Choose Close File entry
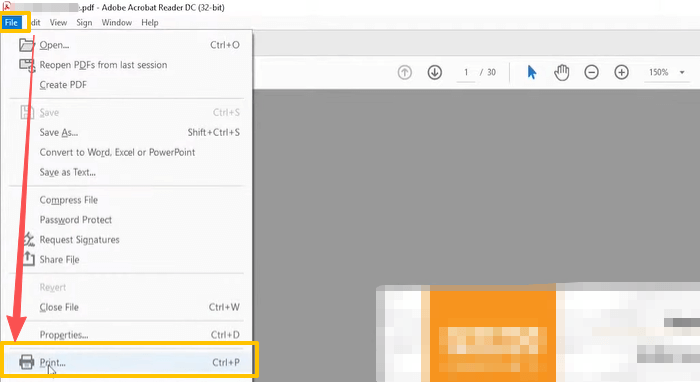700x382 pixels. [x=127, y=307]
